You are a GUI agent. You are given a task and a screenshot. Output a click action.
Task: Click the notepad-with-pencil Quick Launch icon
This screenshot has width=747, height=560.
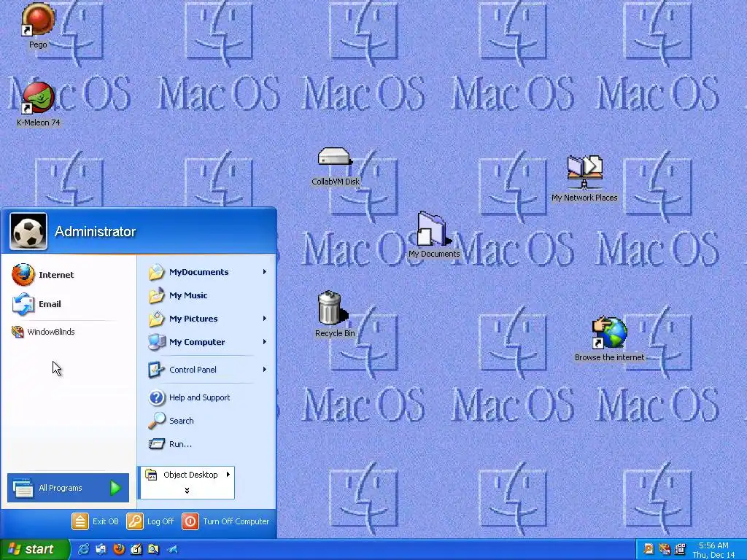pyautogui.click(x=136, y=550)
